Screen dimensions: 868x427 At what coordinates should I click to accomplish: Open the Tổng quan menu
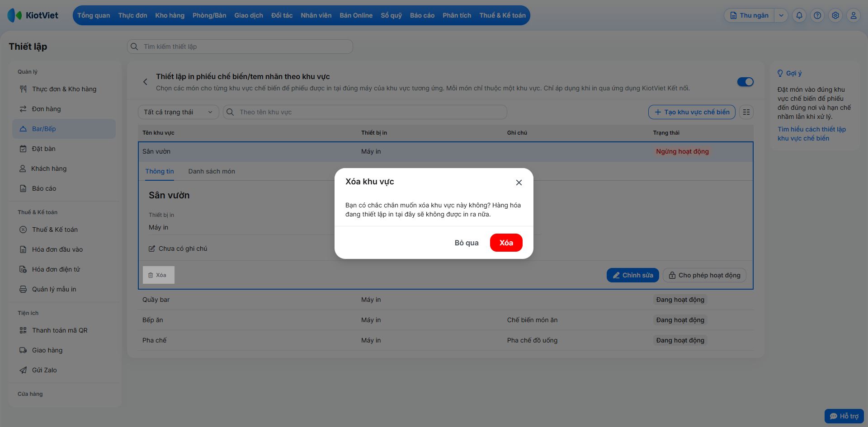pos(94,15)
